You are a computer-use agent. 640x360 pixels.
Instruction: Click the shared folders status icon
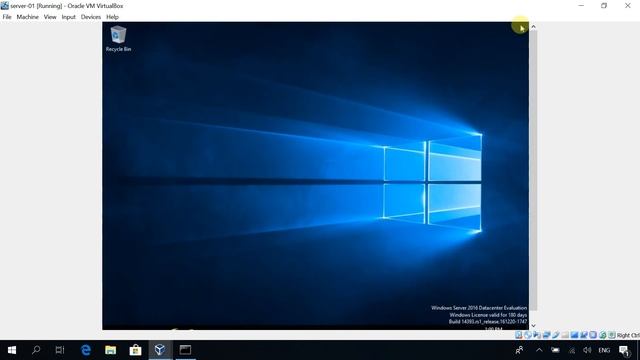565,335
